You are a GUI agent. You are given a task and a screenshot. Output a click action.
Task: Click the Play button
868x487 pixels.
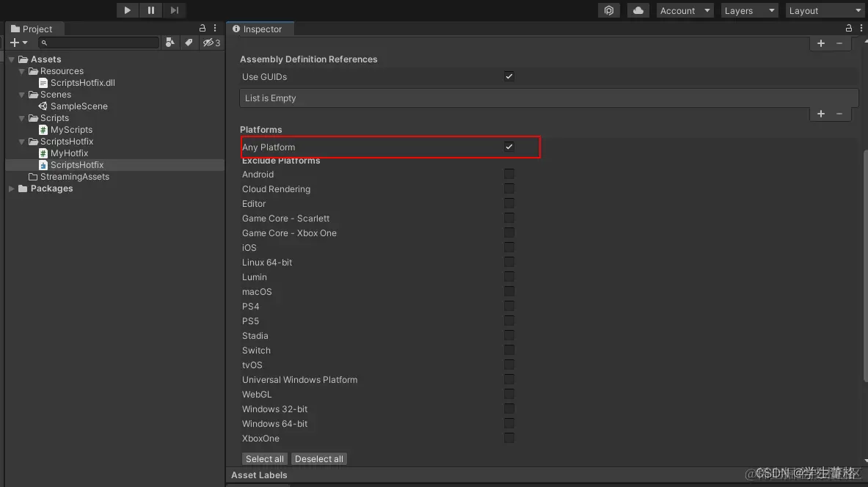pyautogui.click(x=128, y=10)
